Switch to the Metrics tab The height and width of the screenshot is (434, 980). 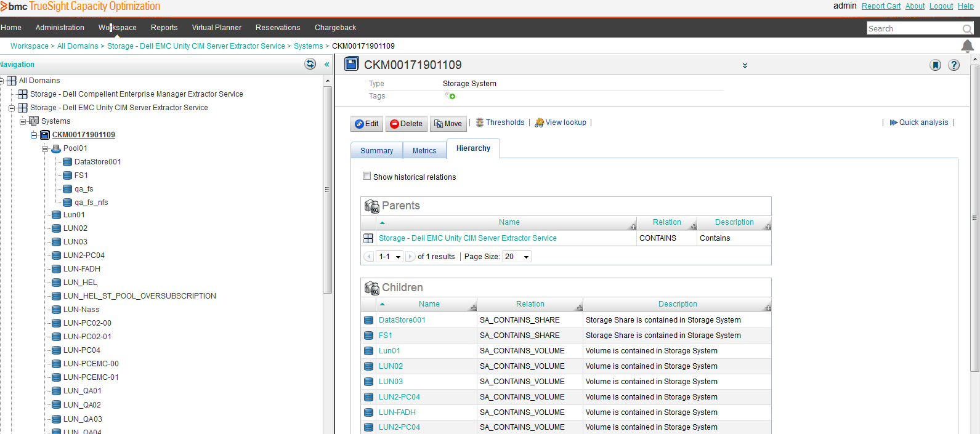[424, 151]
